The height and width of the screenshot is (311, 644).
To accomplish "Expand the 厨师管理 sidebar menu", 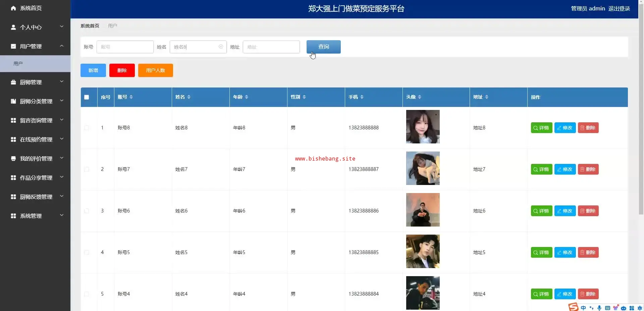I will pos(35,82).
